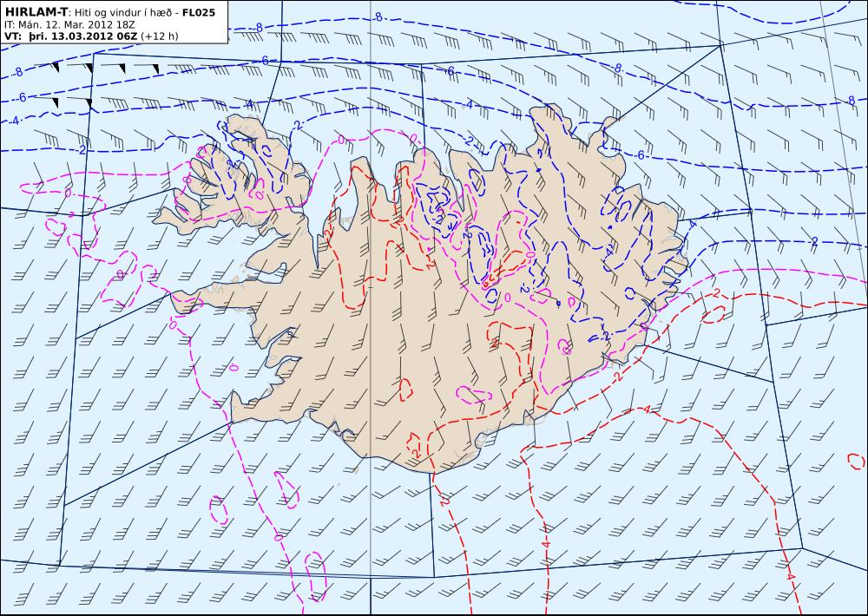Click the IT line 'Mán. 12. Mar. 2012 18Z'
Viewport: 868px width, 616px height.
pos(76,25)
